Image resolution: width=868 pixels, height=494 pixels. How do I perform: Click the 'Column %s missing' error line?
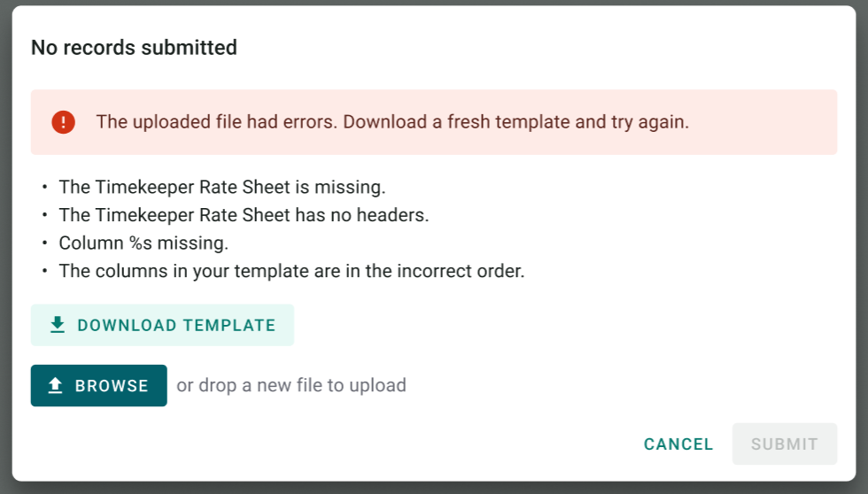pyautogui.click(x=143, y=243)
